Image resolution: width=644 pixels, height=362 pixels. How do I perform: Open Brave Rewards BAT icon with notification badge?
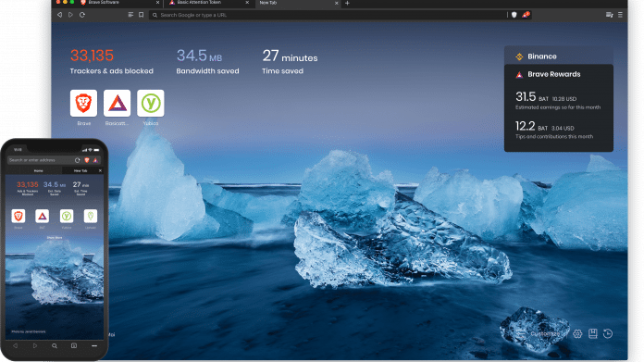point(526,15)
